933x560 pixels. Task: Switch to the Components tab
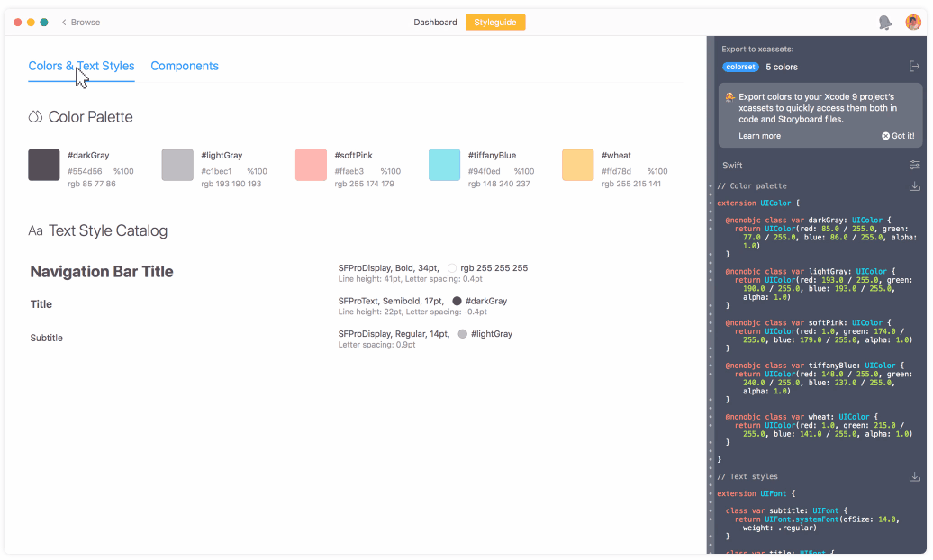(185, 66)
